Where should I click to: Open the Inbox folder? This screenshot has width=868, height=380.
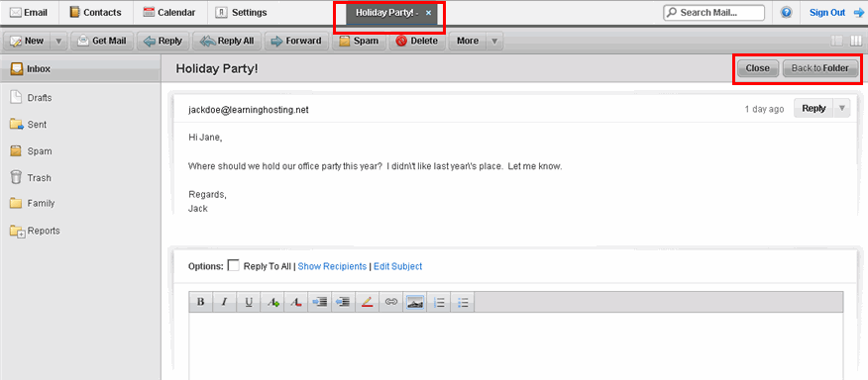click(x=80, y=69)
